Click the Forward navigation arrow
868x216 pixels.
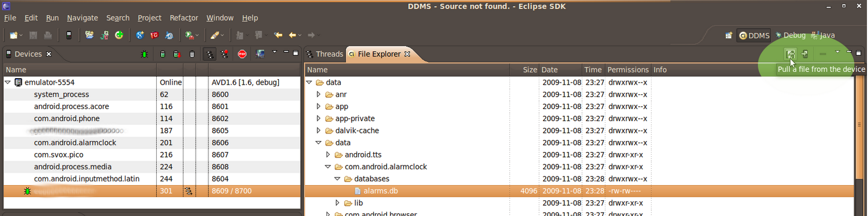[x=311, y=35]
